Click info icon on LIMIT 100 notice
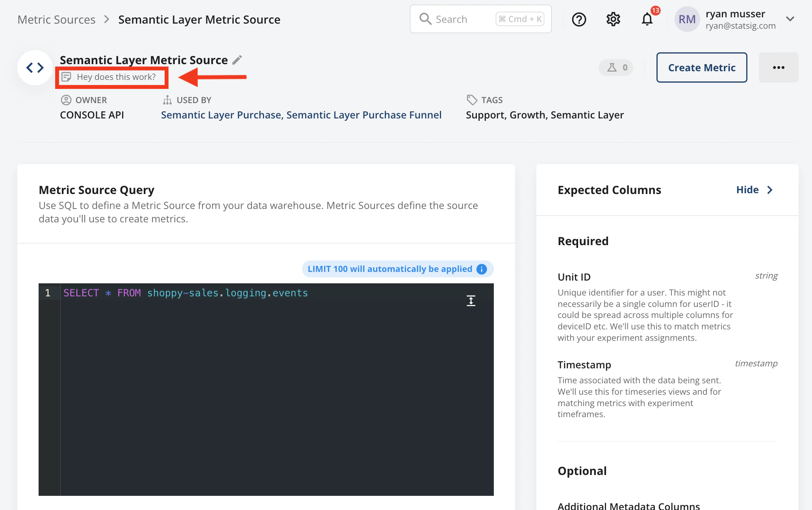The height and width of the screenshot is (510, 812). (x=482, y=269)
